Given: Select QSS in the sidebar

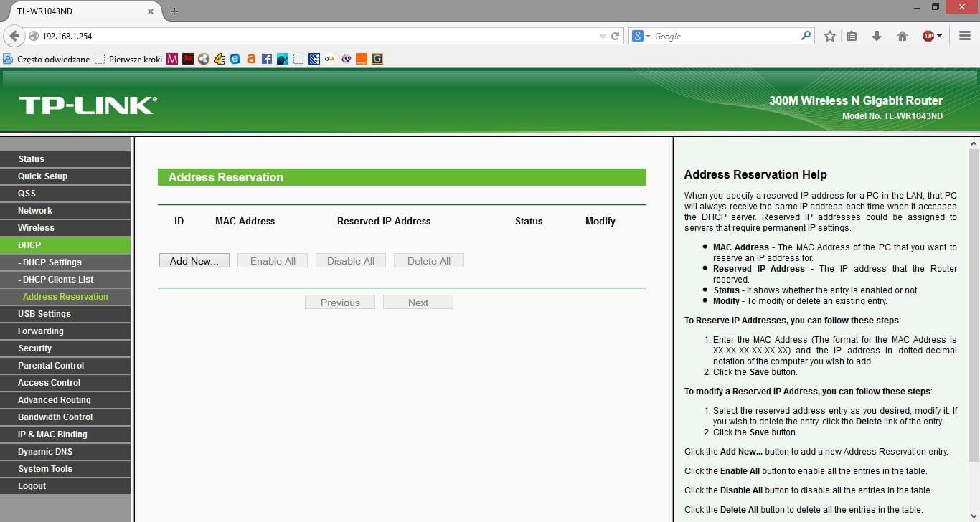Looking at the screenshot, I should pyautogui.click(x=65, y=194).
